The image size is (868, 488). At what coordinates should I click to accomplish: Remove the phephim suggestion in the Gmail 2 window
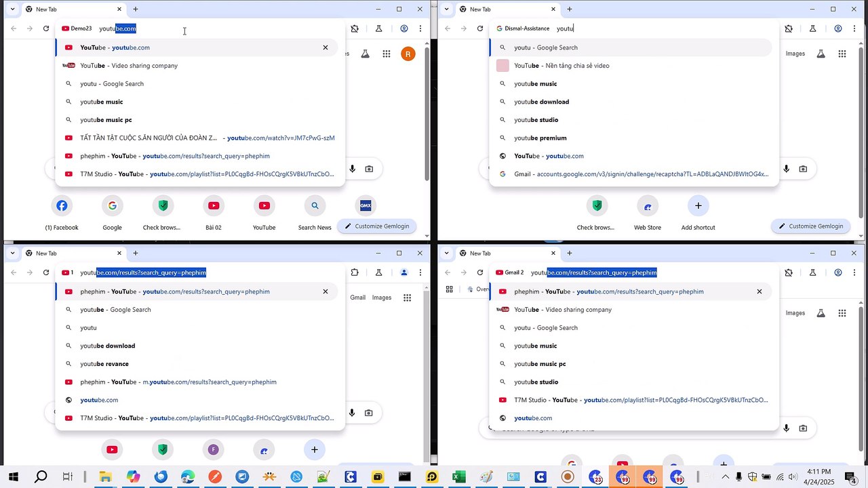pyautogui.click(x=759, y=291)
